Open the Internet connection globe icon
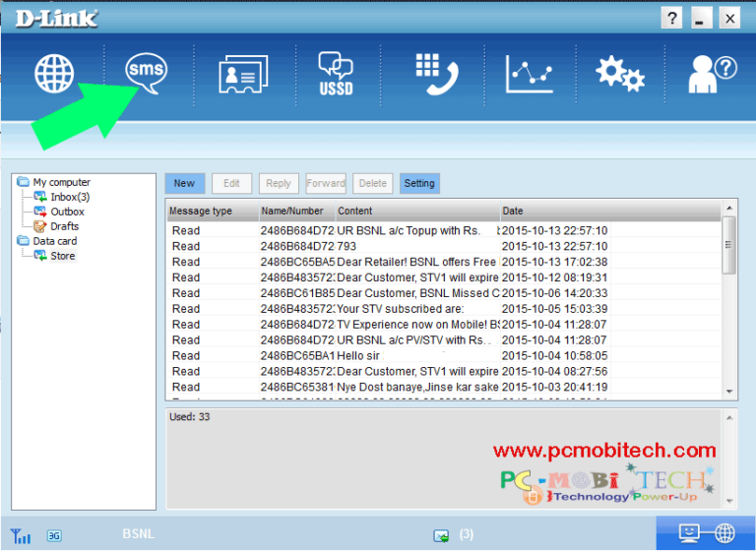 pos(54,73)
